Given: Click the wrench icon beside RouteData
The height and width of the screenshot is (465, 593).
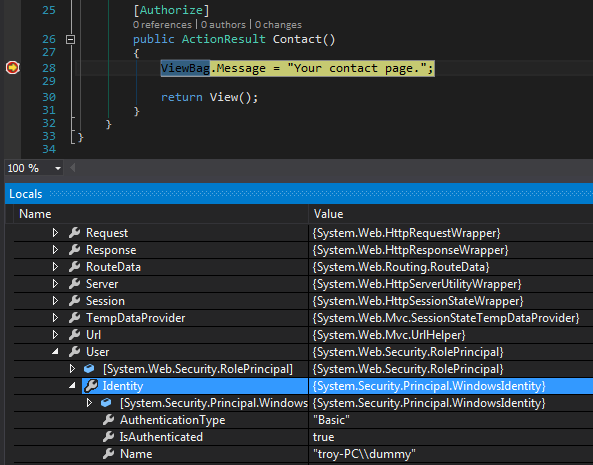Looking at the screenshot, I should pos(75,267).
